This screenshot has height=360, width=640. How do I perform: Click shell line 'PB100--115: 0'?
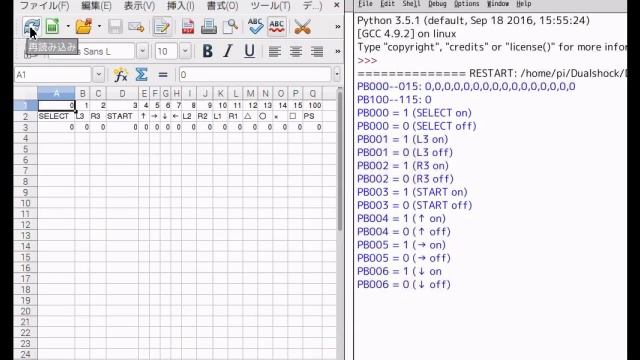(x=394, y=100)
